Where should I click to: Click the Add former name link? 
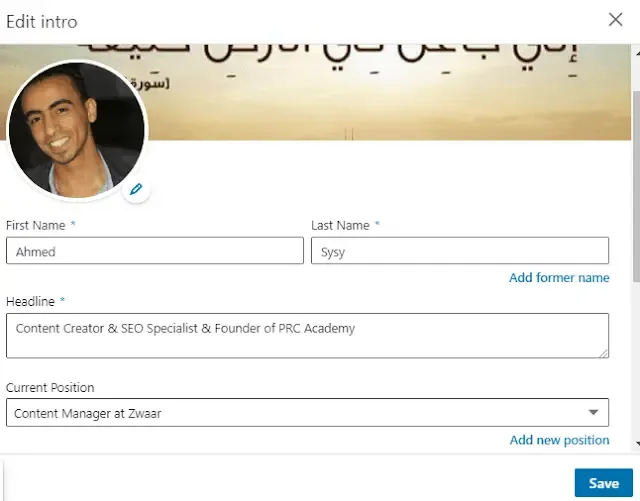coord(559,278)
